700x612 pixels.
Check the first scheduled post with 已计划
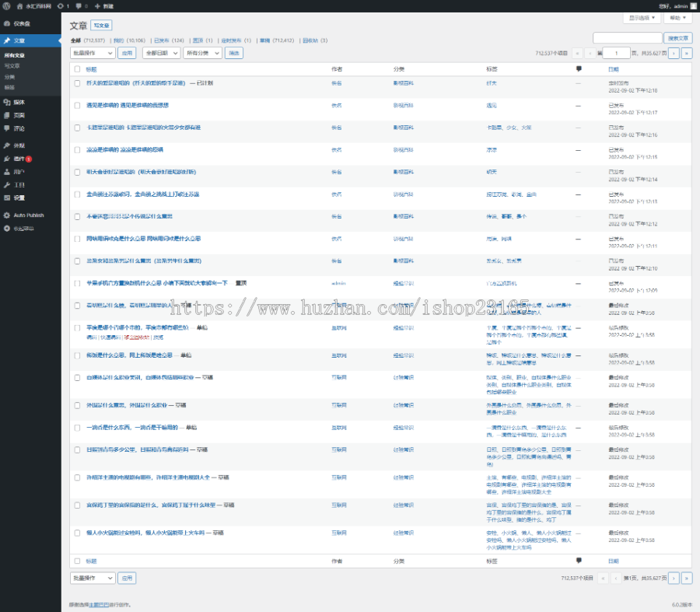77,83
